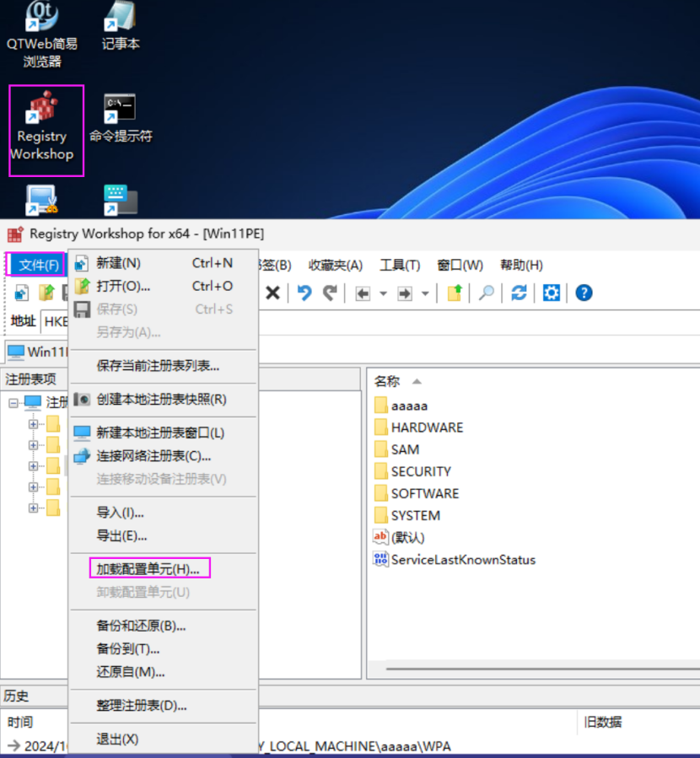Click the horizontal scrollbar in values pane
The height and width of the screenshot is (758, 700).
pos(541,669)
